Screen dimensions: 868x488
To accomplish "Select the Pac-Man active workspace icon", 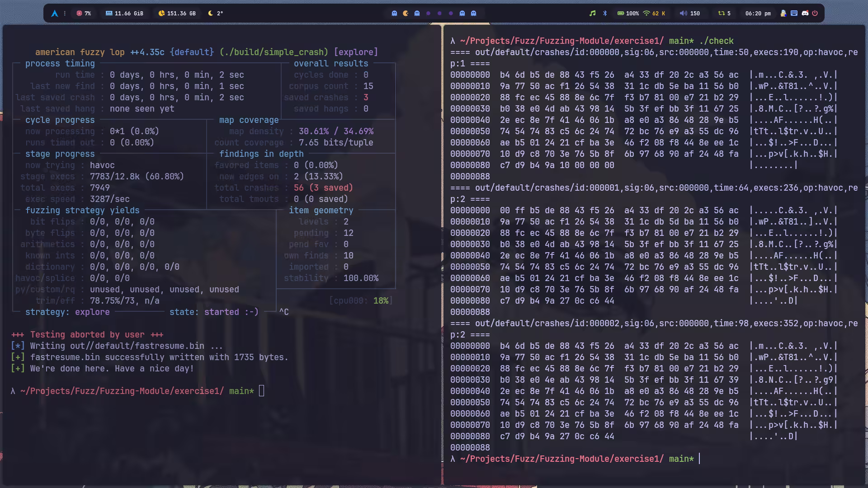I will (406, 14).
